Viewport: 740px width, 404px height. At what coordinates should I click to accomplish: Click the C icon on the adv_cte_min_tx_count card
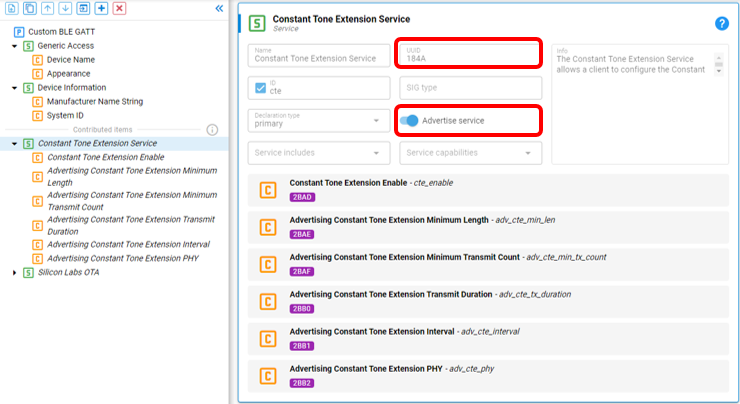268,264
